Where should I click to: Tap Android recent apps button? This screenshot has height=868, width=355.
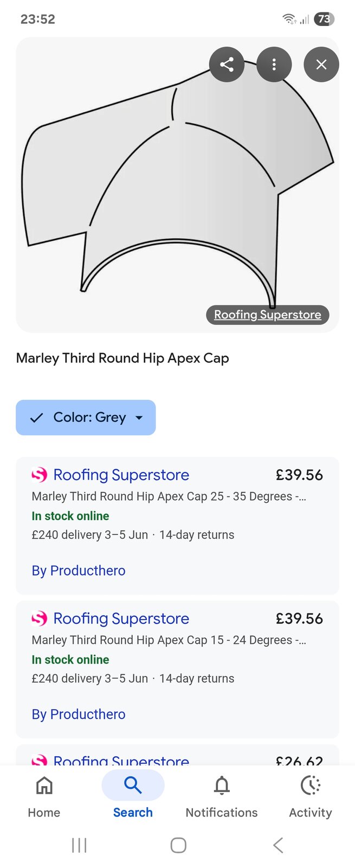click(79, 845)
